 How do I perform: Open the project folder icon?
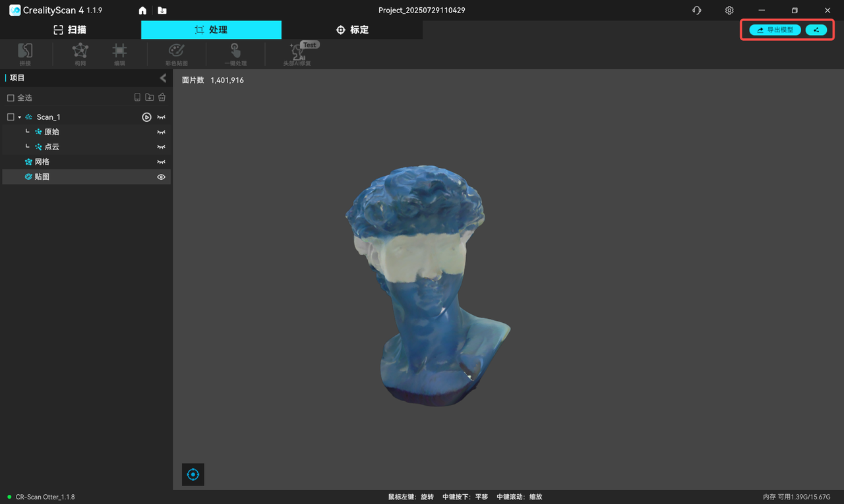tap(162, 11)
